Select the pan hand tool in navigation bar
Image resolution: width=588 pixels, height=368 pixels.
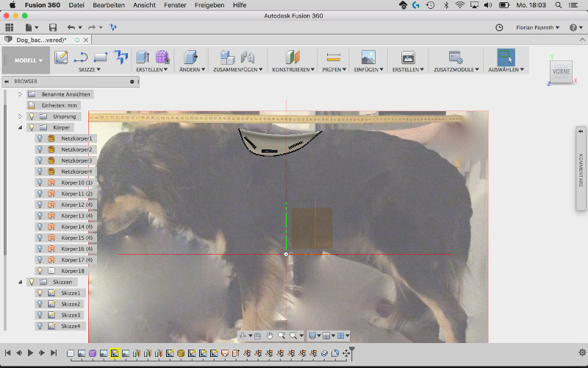pos(270,336)
